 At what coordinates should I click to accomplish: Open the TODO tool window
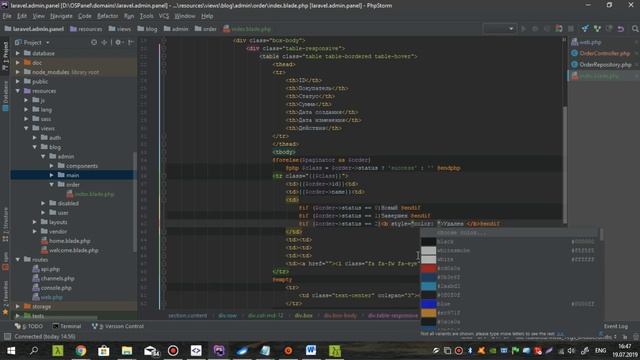(29, 326)
